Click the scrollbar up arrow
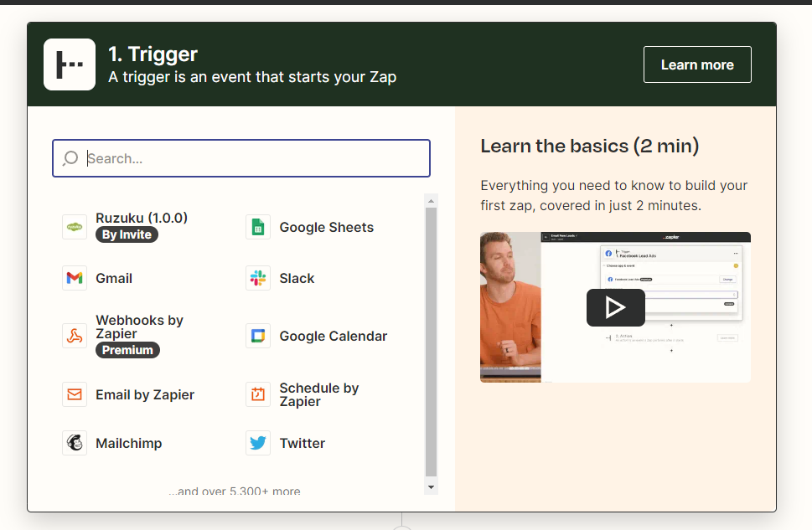Viewport: 812px width, 530px height. (431, 200)
